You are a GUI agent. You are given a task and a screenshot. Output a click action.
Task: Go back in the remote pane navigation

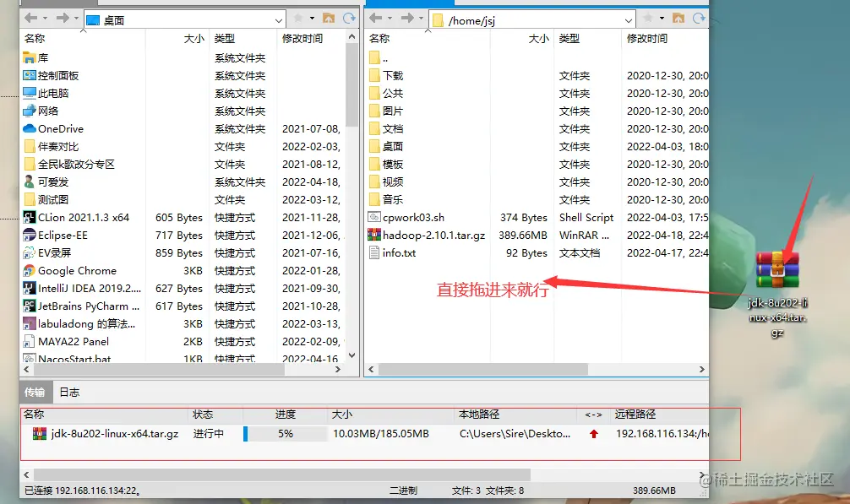click(x=376, y=18)
